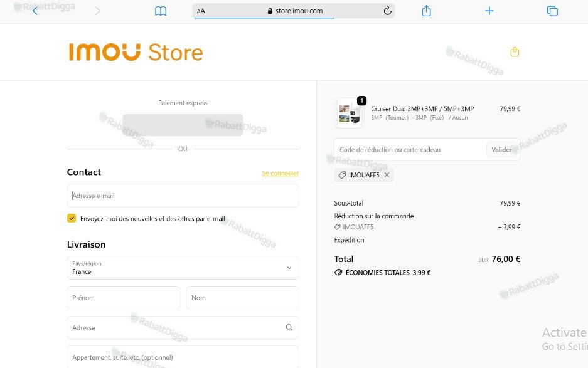588x368 pixels.
Task: Remove the IMOUAFF5 coupon with X
Action: click(387, 175)
